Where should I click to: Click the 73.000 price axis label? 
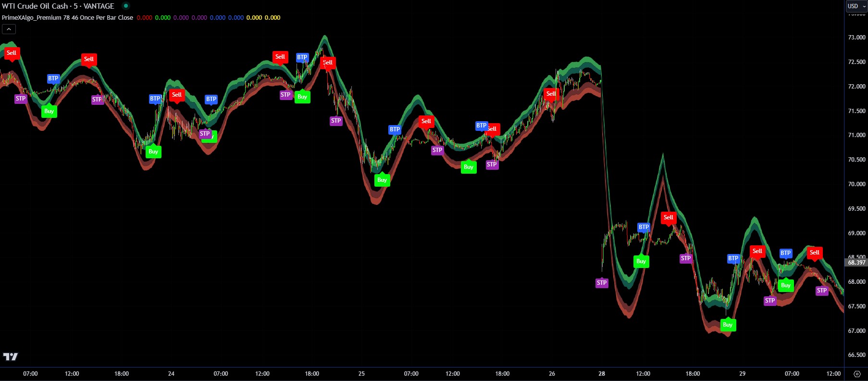click(856, 38)
